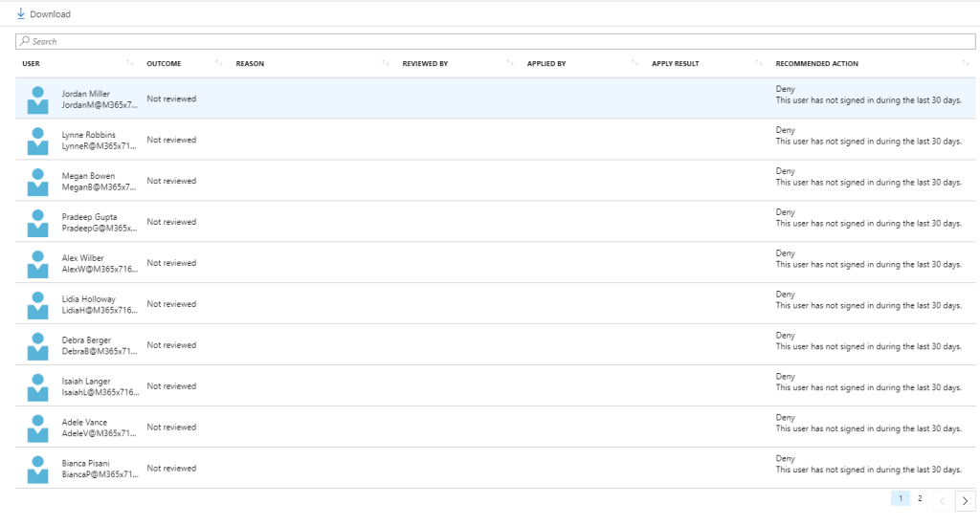980x526 pixels.
Task: Click Lidia Holloway's user avatar icon
Action: (x=37, y=305)
